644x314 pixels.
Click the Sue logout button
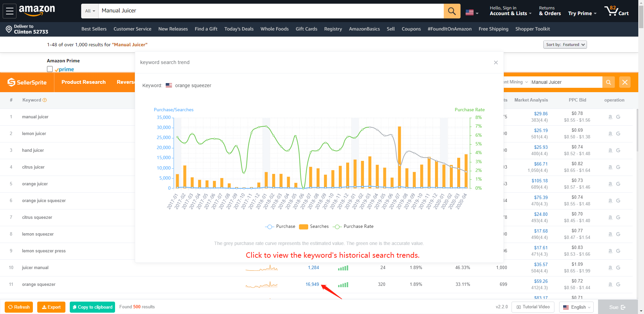618,307
